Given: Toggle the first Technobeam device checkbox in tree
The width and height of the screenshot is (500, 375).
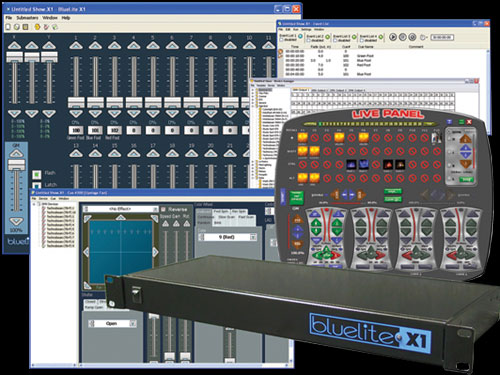Looking at the screenshot, I should click(x=44, y=208).
